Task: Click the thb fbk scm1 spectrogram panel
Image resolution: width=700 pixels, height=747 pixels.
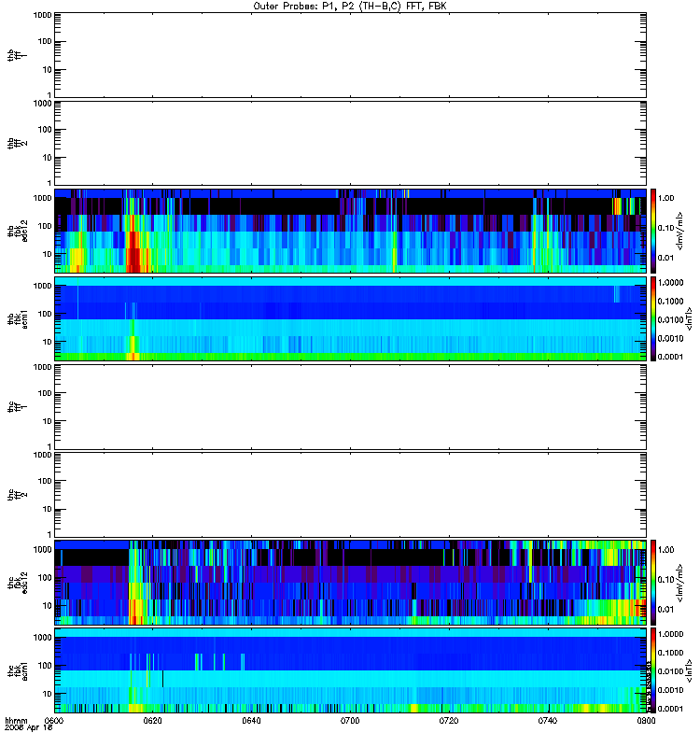Action: (351, 318)
